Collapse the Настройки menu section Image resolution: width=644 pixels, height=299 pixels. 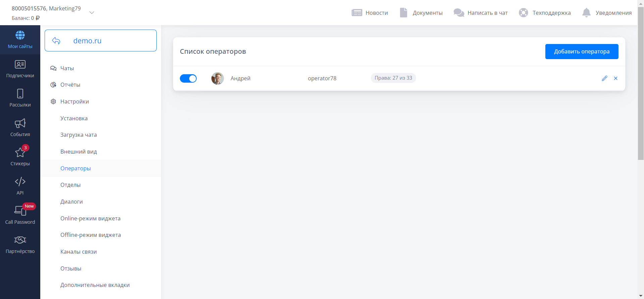[75, 101]
